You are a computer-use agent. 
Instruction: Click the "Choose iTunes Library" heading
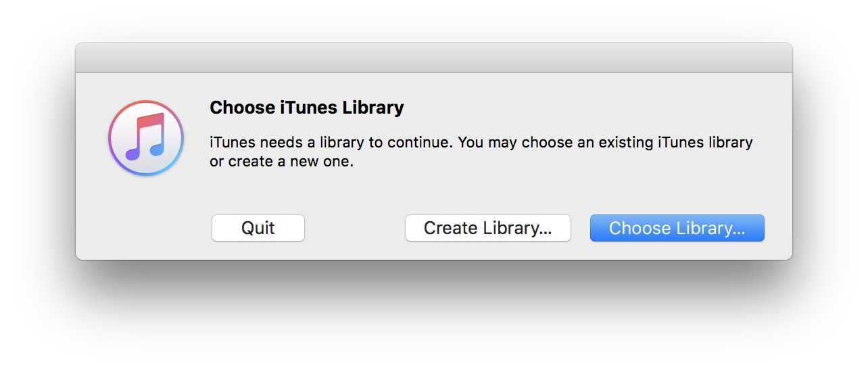[306, 108]
